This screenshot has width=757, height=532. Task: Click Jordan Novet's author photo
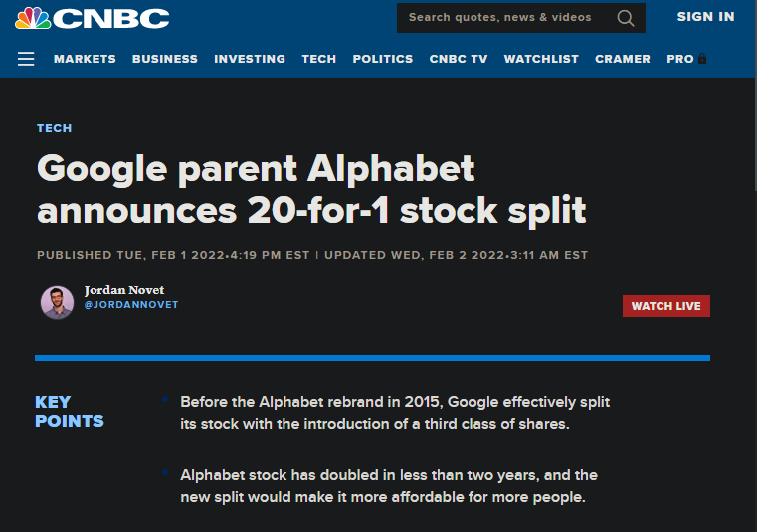click(x=57, y=302)
